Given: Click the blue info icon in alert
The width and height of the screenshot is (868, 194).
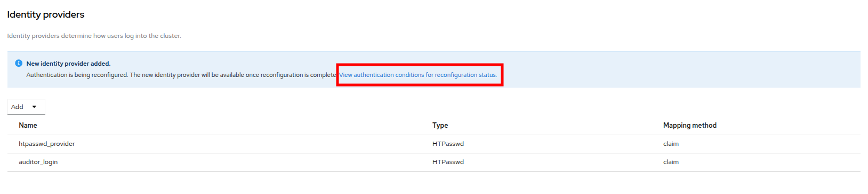Looking at the screenshot, I should coord(19,63).
